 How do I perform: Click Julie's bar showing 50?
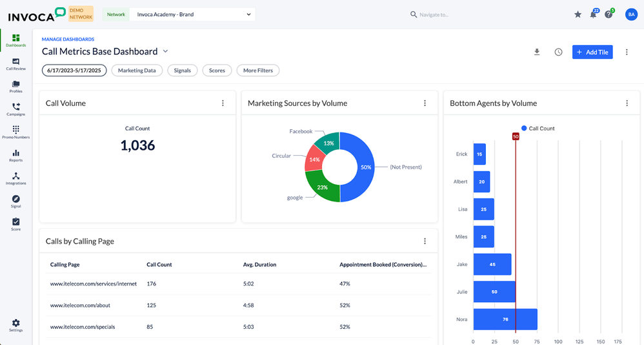coord(494,291)
